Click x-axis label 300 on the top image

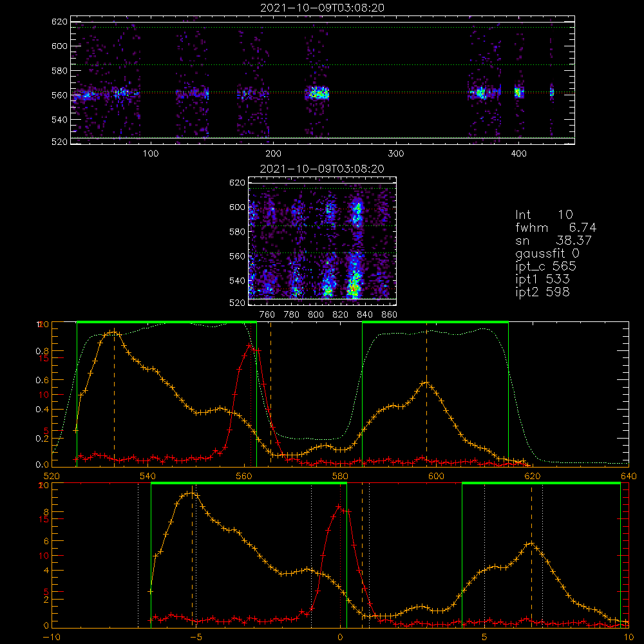pos(396,154)
